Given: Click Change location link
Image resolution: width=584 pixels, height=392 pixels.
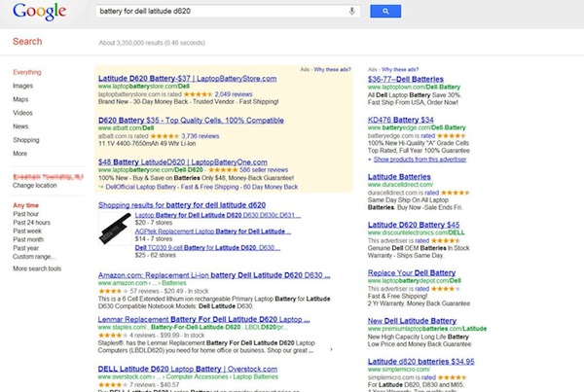Looking at the screenshot, I should [x=35, y=186].
